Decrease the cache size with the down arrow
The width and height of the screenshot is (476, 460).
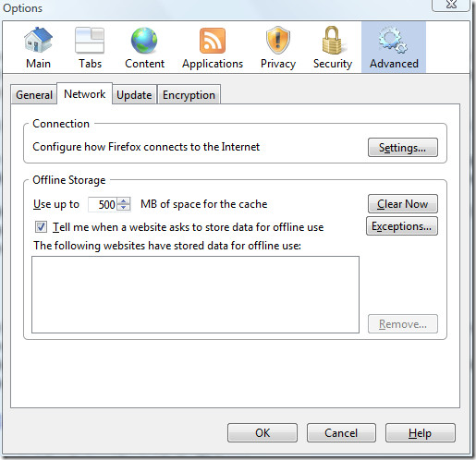tap(124, 208)
